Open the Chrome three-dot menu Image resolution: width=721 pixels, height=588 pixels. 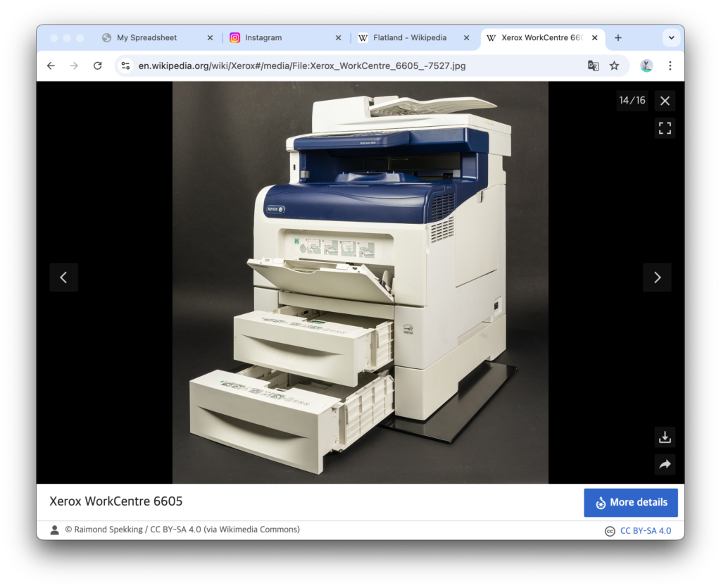670,65
